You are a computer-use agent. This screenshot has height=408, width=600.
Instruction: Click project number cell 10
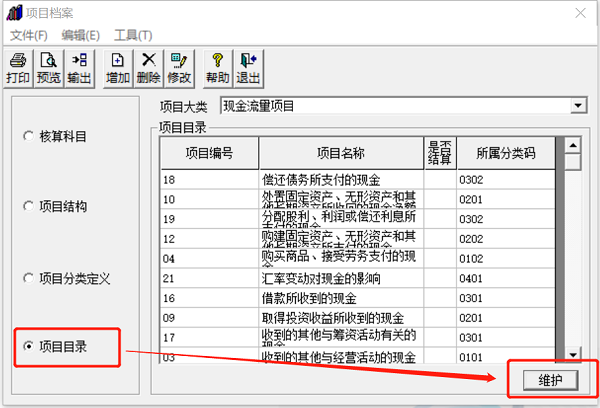(210, 199)
